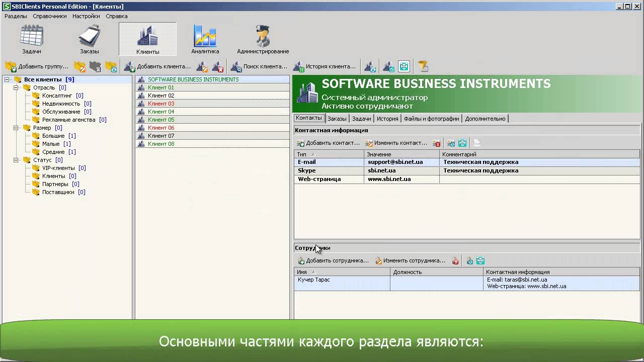Open the Заказы section icon
This screenshot has height=362, width=644.
[90, 39]
